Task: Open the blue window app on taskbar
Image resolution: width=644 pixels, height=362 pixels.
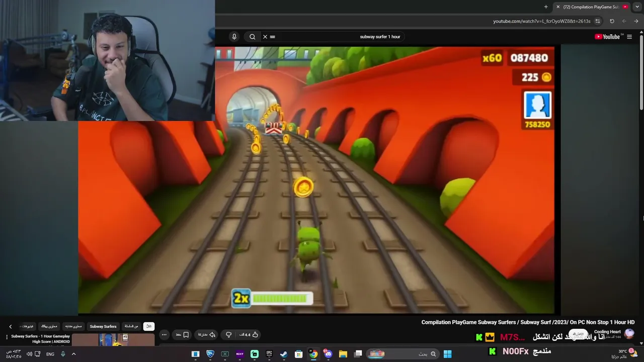Action: [x=196, y=354]
